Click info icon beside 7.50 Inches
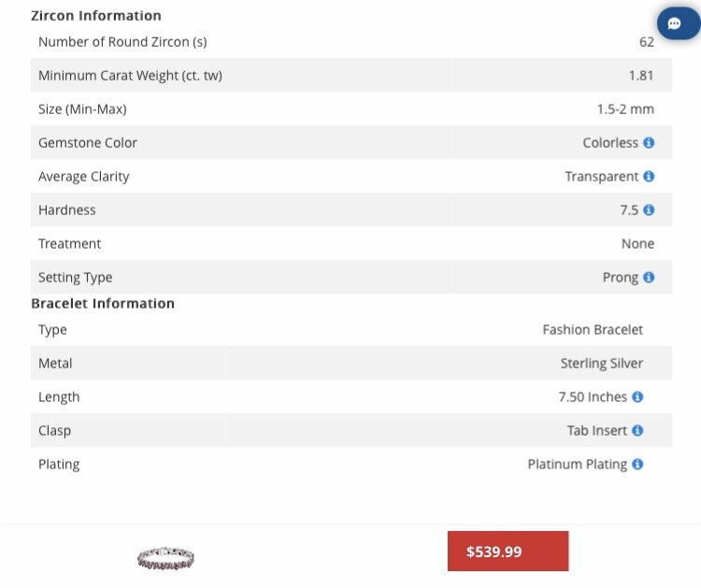The height and width of the screenshot is (588, 701). click(x=637, y=396)
